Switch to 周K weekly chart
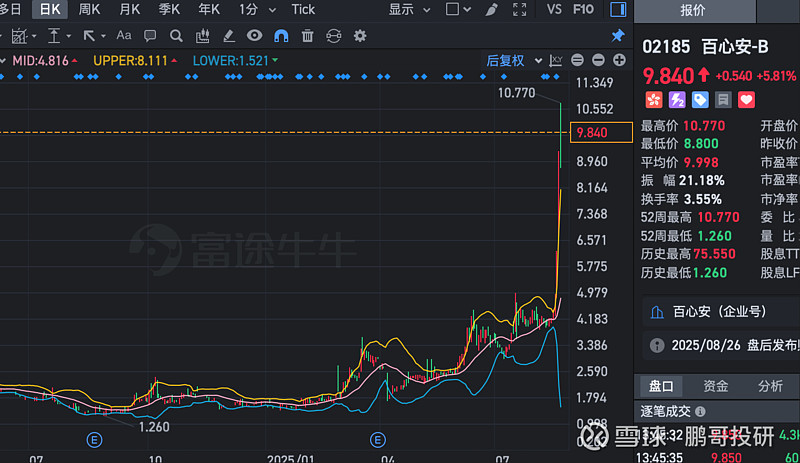The height and width of the screenshot is (463, 800). pyautogui.click(x=89, y=9)
